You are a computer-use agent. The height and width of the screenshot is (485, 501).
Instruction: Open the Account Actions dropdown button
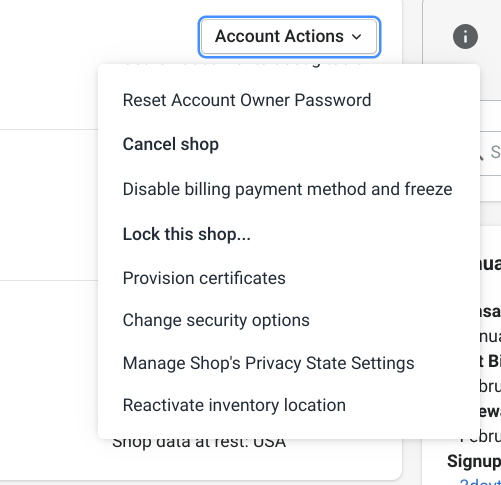coord(289,37)
